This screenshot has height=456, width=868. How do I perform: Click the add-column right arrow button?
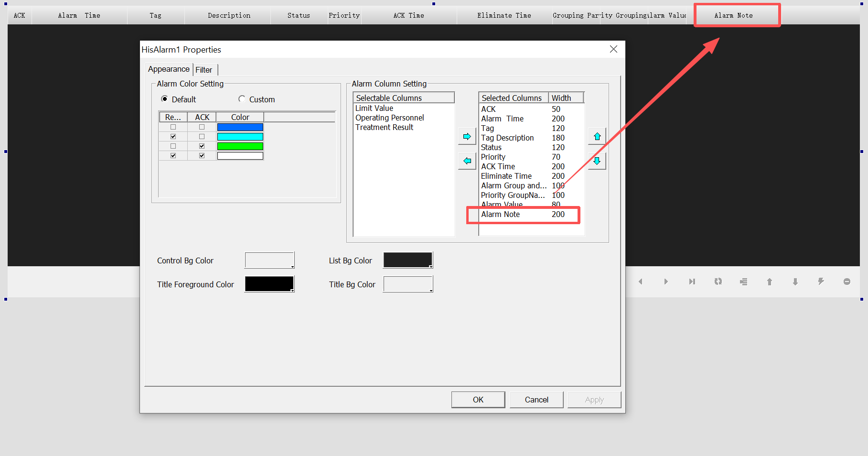coord(467,137)
